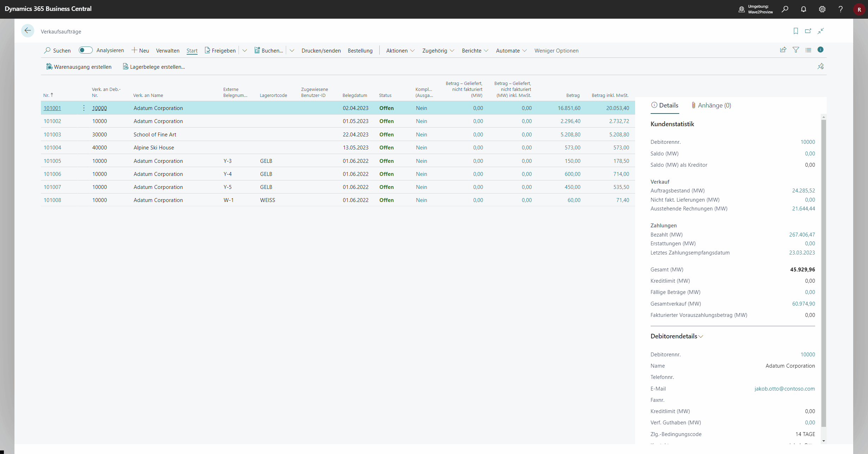The image size is (868, 454).
Task: Click Kompl. Nein for order 101002
Action: 421,121
